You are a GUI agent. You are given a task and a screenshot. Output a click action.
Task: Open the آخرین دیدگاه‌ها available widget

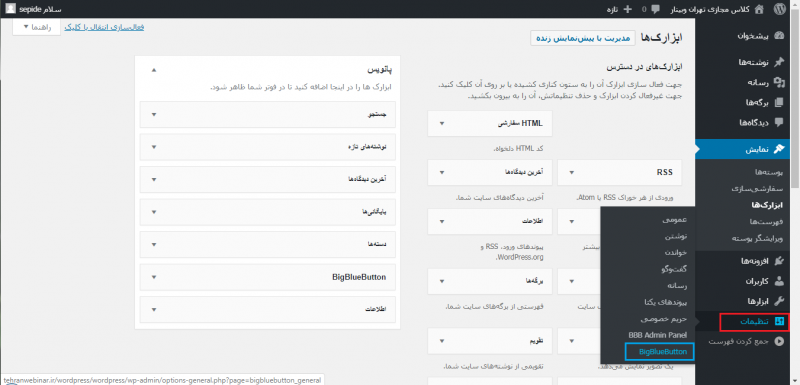pyautogui.click(x=490, y=172)
